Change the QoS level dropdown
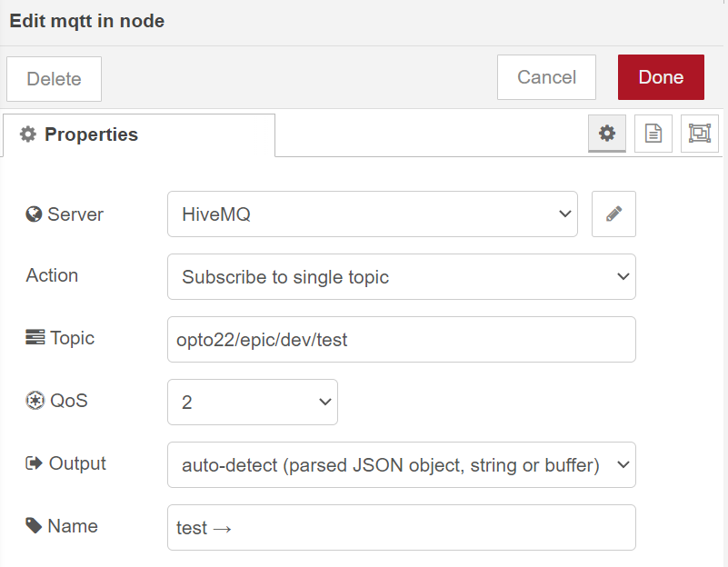The height and width of the screenshot is (567, 728). 252,401
